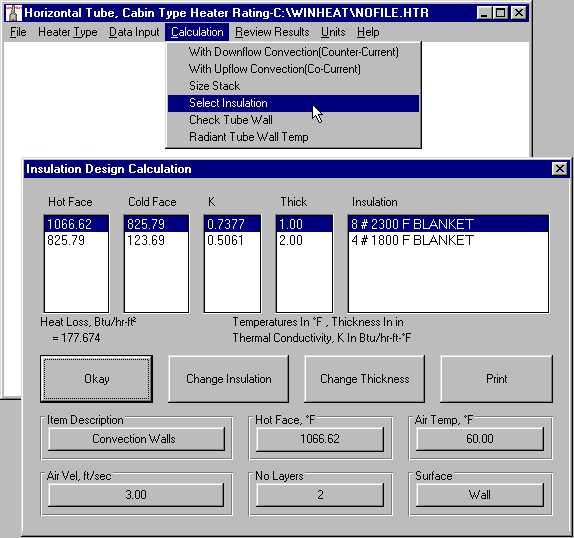This screenshot has width=574, height=538.
Task: Click the Surface Wall field
Action: click(x=480, y=495)
